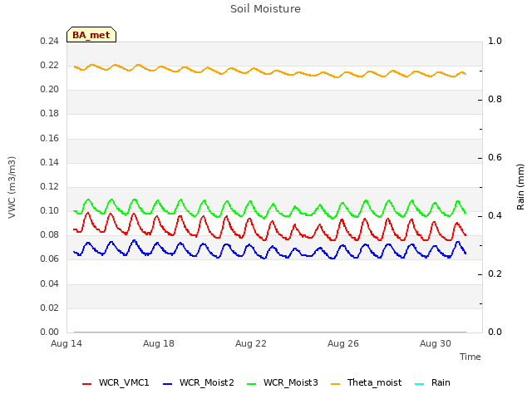Viewport: 532px width, 399px height.
Task: Click the 0.02 VWC axis value
Action: [50, 308]
